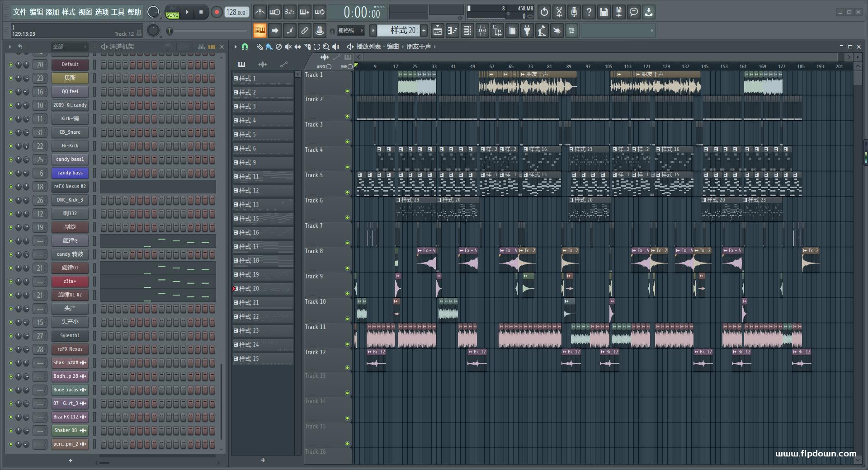Toggle Track 1 mute LED
Viewport: 868px width, 470px height.
click(347, 91)
